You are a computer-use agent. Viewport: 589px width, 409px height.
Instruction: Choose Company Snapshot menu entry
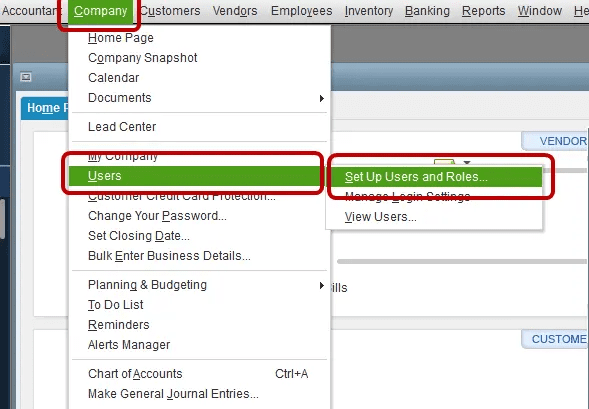click(x=199, y=58)
